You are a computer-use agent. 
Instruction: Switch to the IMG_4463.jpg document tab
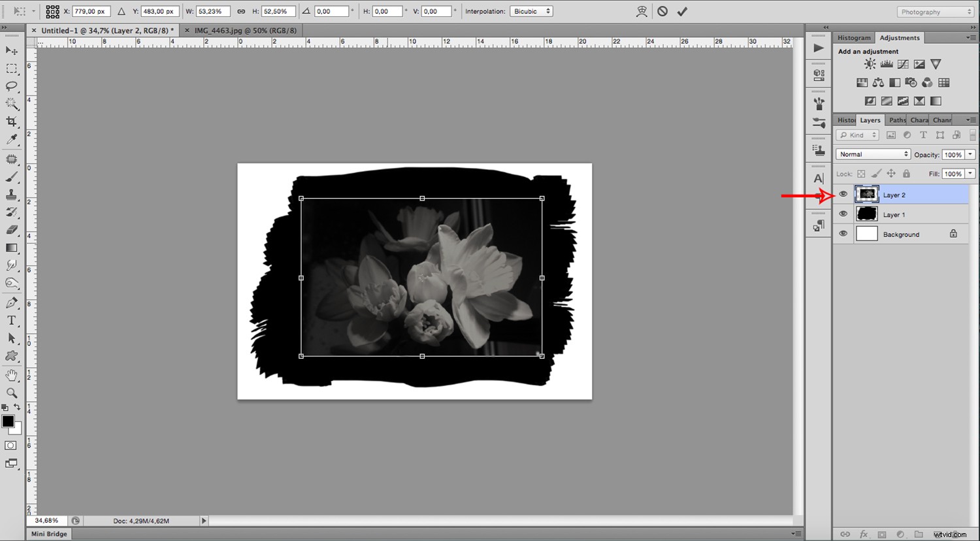point(243,30)
